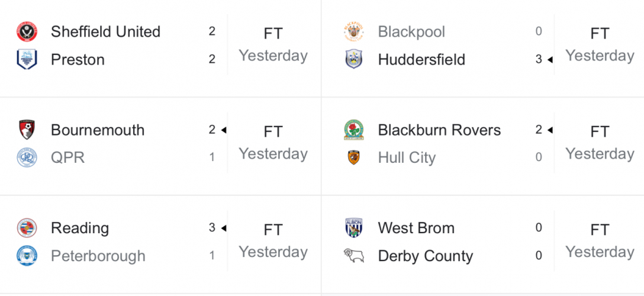644x296 pixels.
Task: Click the Sheffield United club crest
Action: click(x=27, y=32)
